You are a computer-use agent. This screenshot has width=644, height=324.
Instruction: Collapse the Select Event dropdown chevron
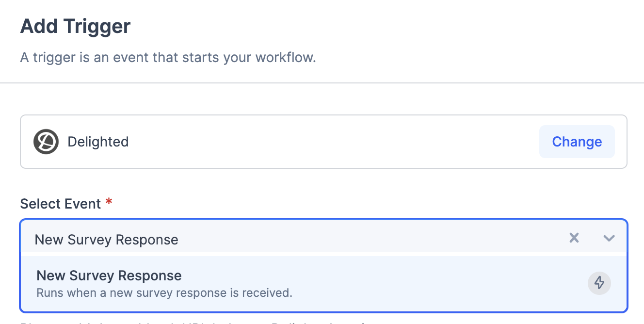[x=609, y=238]
